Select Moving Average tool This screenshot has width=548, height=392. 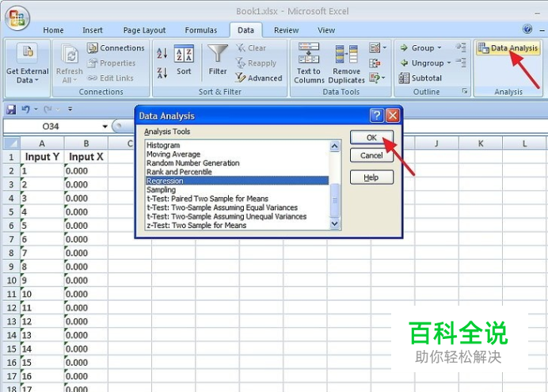(x=237, y=154)
